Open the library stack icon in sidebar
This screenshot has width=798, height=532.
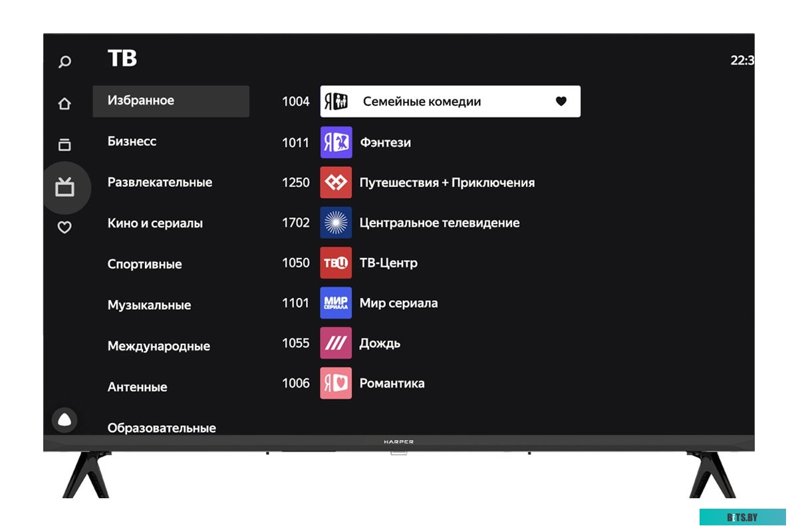pos(65,144)
